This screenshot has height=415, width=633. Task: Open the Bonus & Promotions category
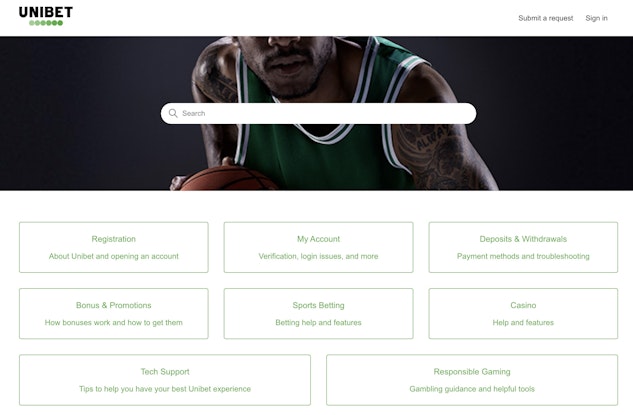click(113, 313)
